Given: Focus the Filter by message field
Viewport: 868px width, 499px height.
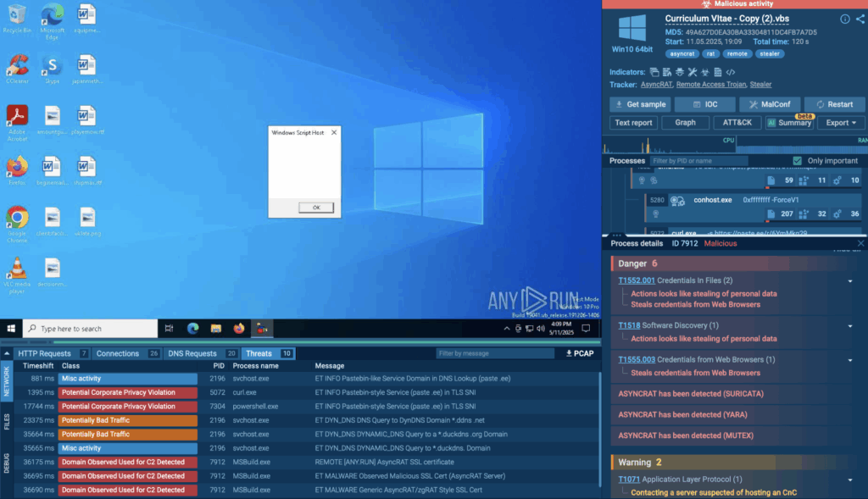Looking at the screenshot, I should pos(494,353).
